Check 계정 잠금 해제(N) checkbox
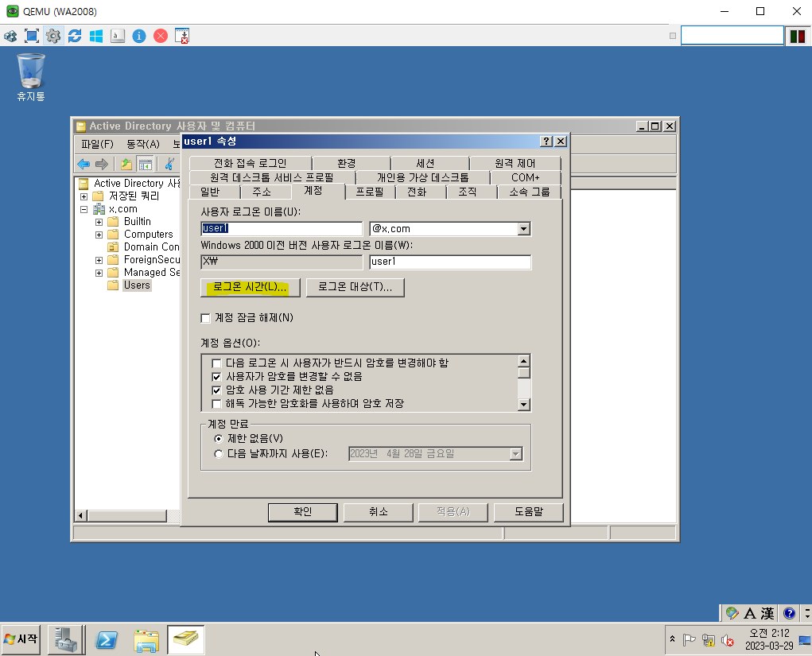The height and width of the screenshot is (656, 812). pyautogui.click(x=206, y=318)
